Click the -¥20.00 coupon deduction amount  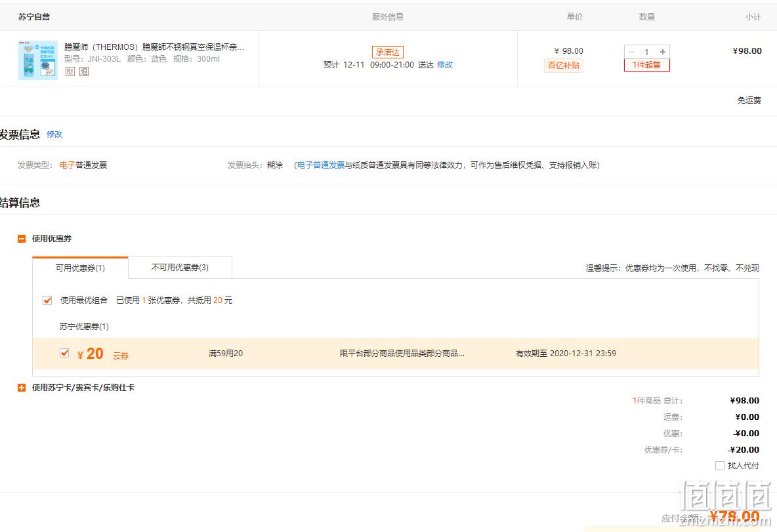coord(744,450)
